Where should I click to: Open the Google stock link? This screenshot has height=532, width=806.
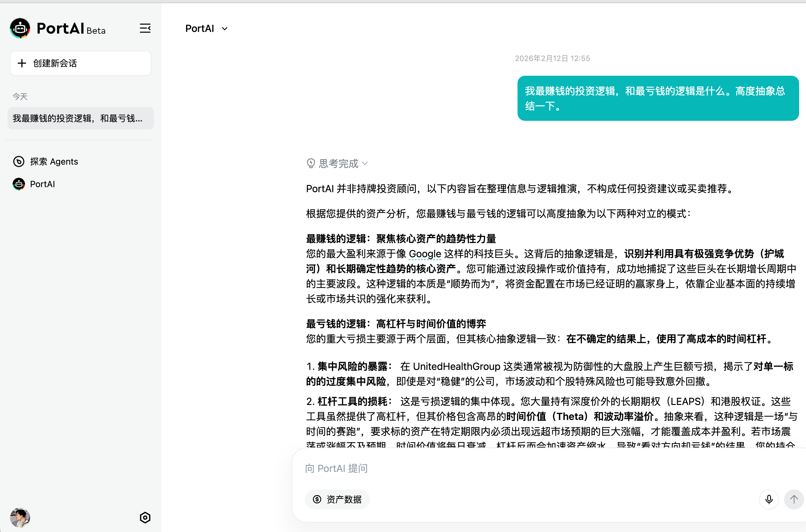tap(425, 254)
